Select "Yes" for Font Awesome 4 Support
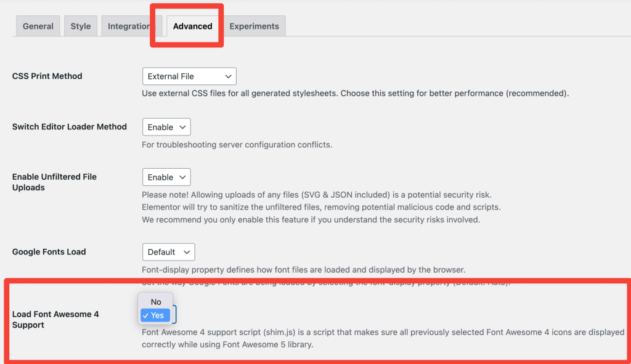This screenshot has width=631, height=364. click(157, 315)
